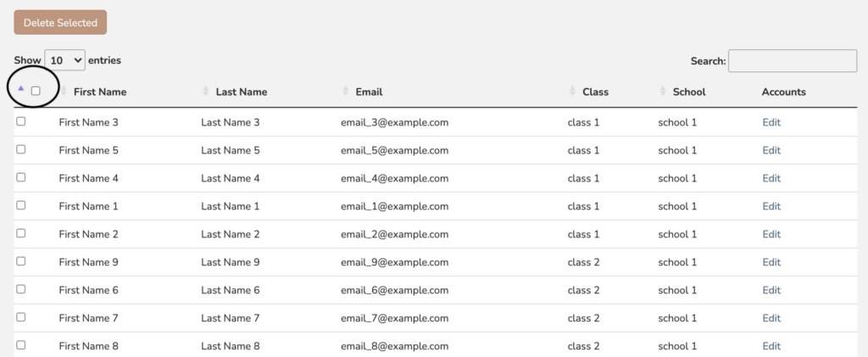Click the sort arrow beside School header
Viewport: 868px width, 357px height.
[x=663, y=92]
